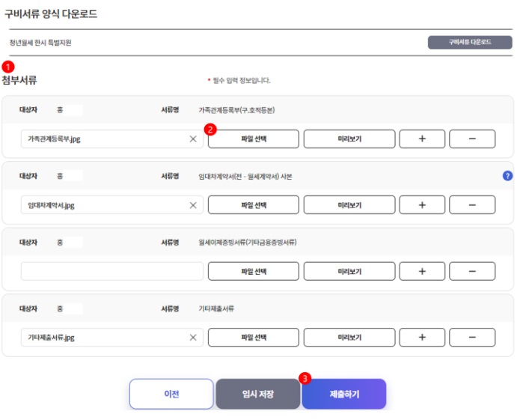Delete a file row for 임대차계약서
Viewport: 523px width, 420px height.
(x=472, y=205)
